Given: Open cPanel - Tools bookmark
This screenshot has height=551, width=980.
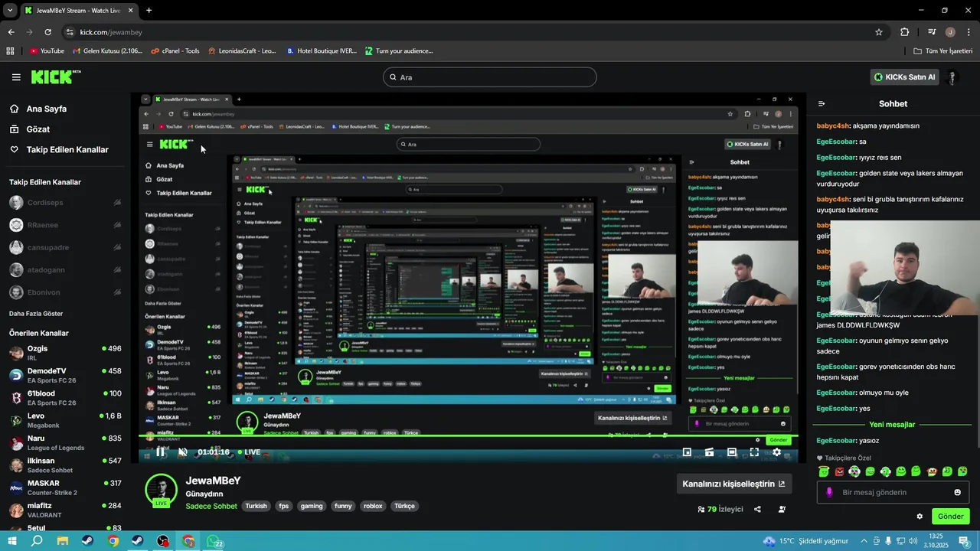Looking at the screenshot, I should (x=175, y=51).
